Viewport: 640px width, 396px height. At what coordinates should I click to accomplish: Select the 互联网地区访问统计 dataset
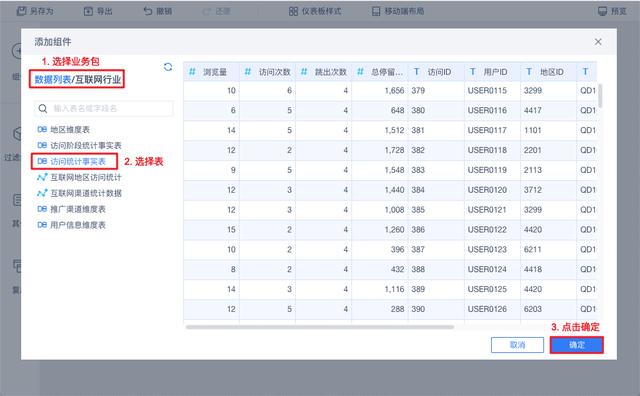pyautogui.click(x=86, y=177)
